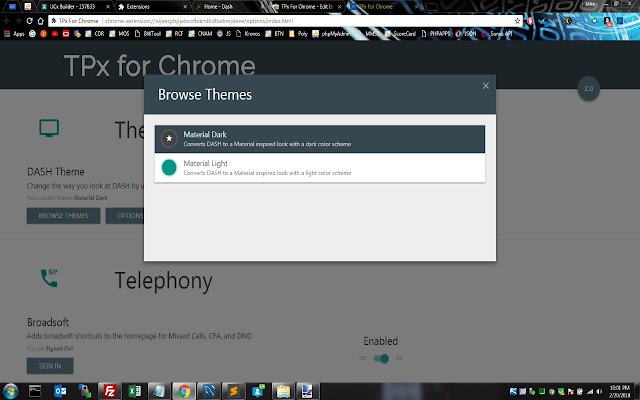Click the OPTIONS button under DASH Theme

point(125,216)
